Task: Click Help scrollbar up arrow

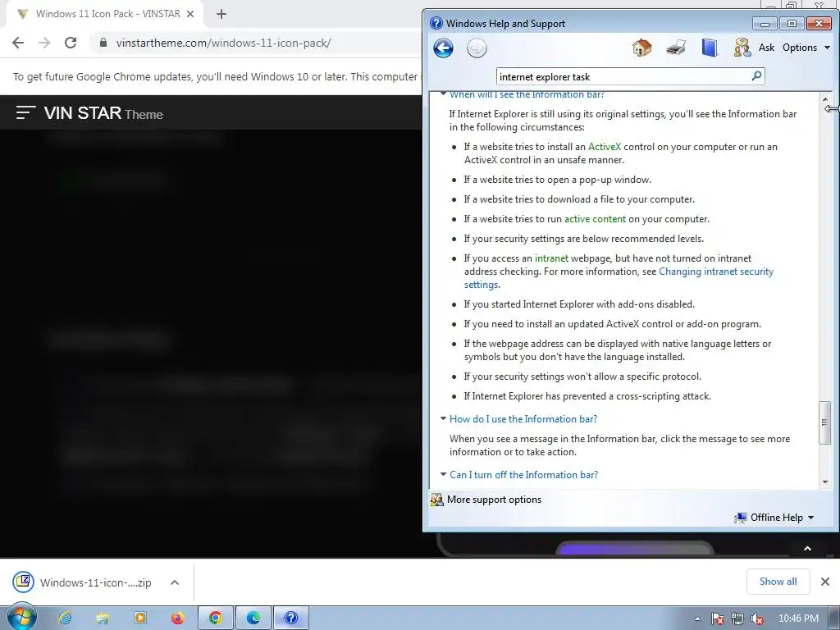Action: [825, 99]
